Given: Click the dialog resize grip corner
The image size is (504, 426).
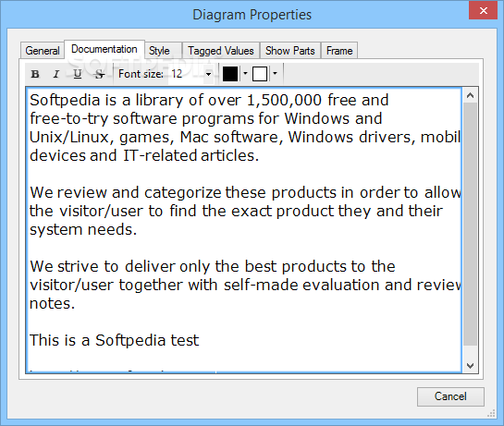Looking at the screenshot, I should pyautogui.click(x=491, y=413).
